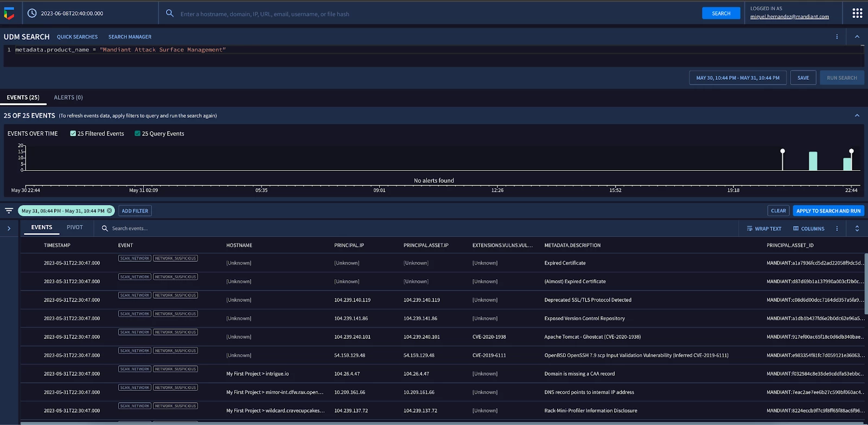Open Search Manager
Screen dimensions: 868x425
coord(130,37)
